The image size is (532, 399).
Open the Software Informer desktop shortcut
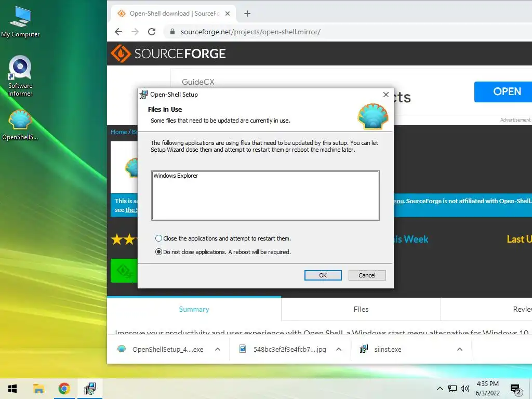(x=20, y=76)
